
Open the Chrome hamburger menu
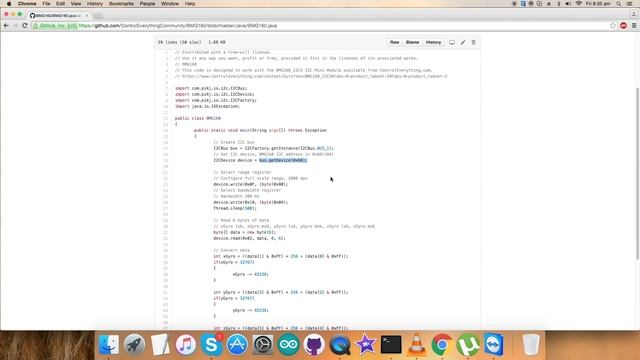point(634,26)
